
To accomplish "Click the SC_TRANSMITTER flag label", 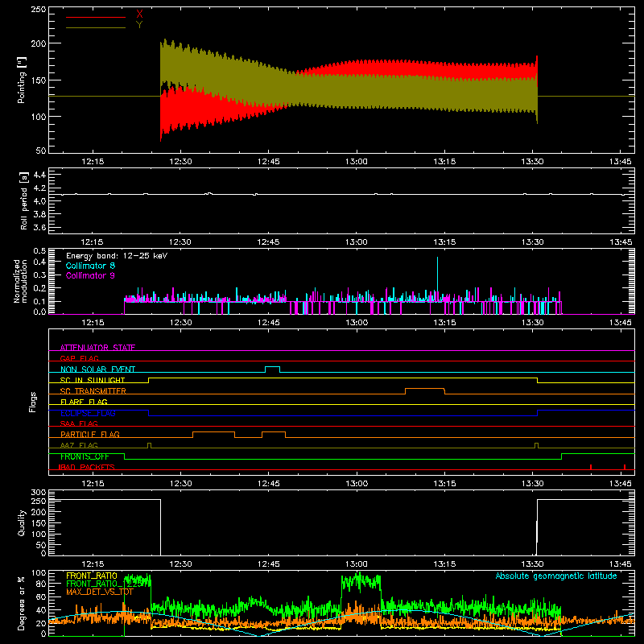I will pyautogui.click(x=93, y=391).
